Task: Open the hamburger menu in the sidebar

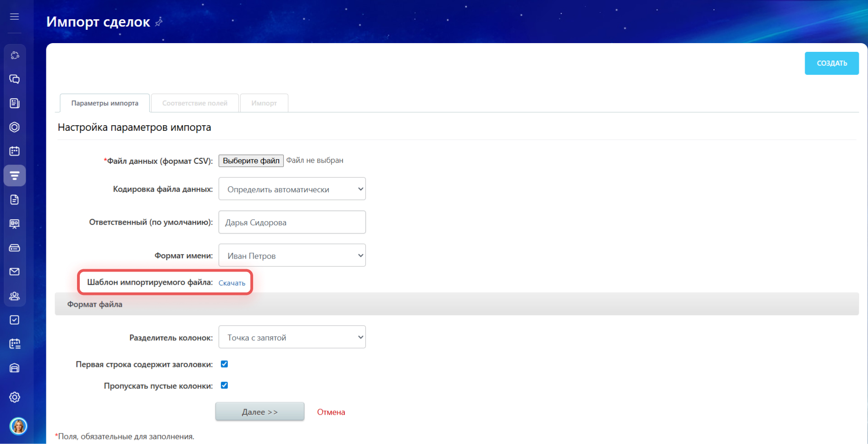Action: [15, 17]
